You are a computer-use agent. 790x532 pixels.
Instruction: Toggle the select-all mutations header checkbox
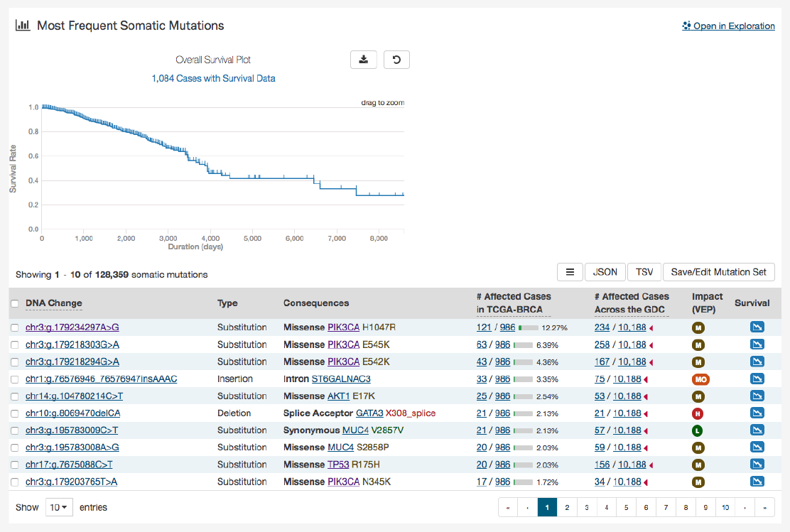click(x=15, y=304)
